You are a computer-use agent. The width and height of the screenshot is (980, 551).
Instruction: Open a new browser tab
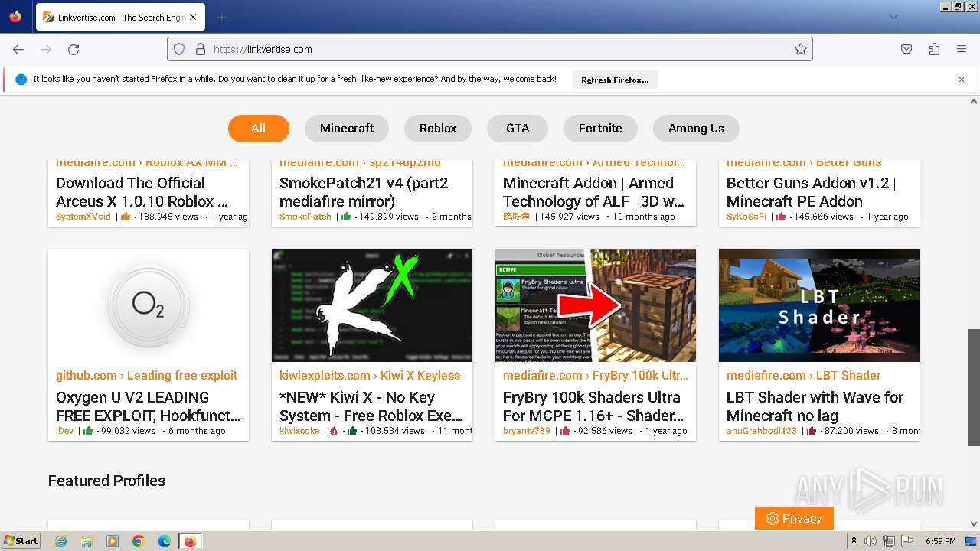click(221, 17)
